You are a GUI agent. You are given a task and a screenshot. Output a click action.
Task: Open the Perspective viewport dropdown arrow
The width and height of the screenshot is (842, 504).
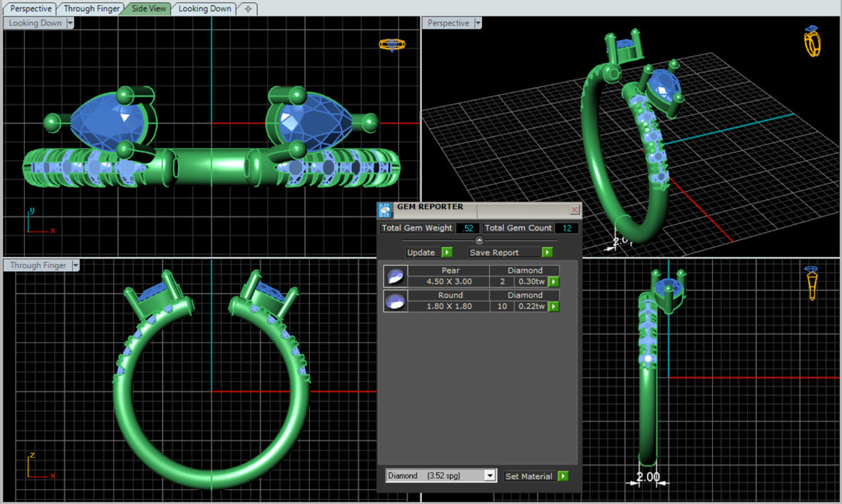pos(478,23)
